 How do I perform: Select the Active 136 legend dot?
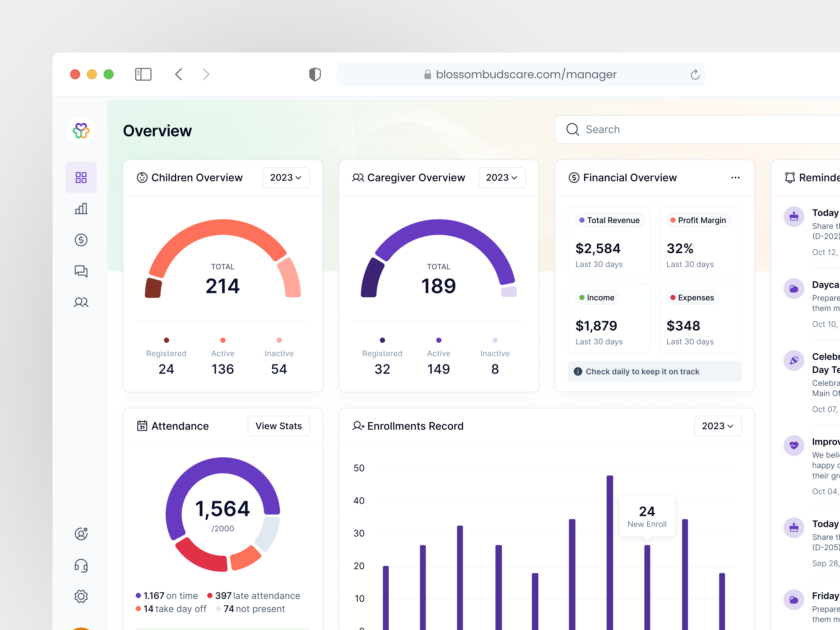pos(223,340)
